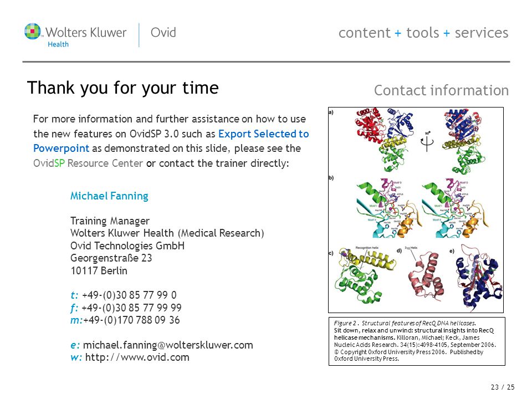The height and width of the screenshot is (399, 532).
Task: Click the Wolters Kluwer globe logo icon
Action: tap(33, 31)
